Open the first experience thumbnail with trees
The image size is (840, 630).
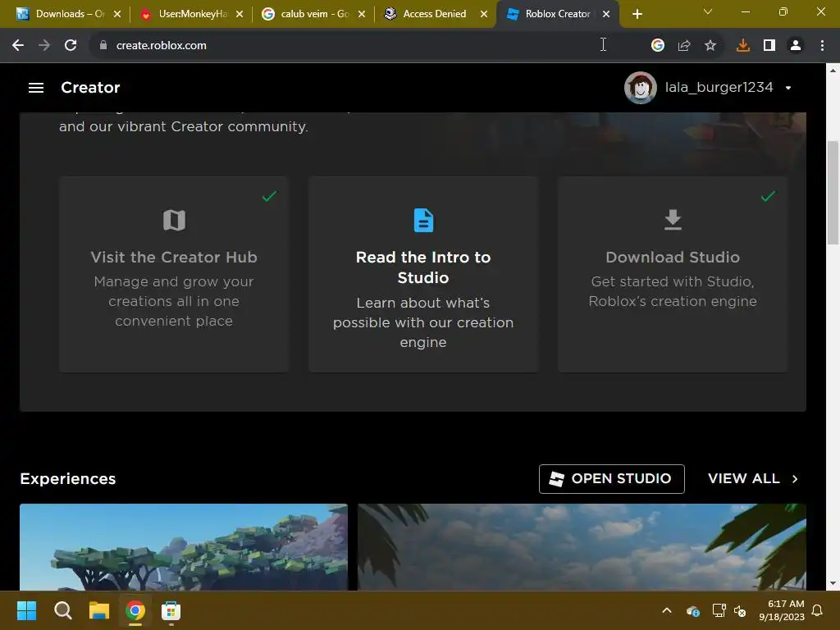[184, 547]
